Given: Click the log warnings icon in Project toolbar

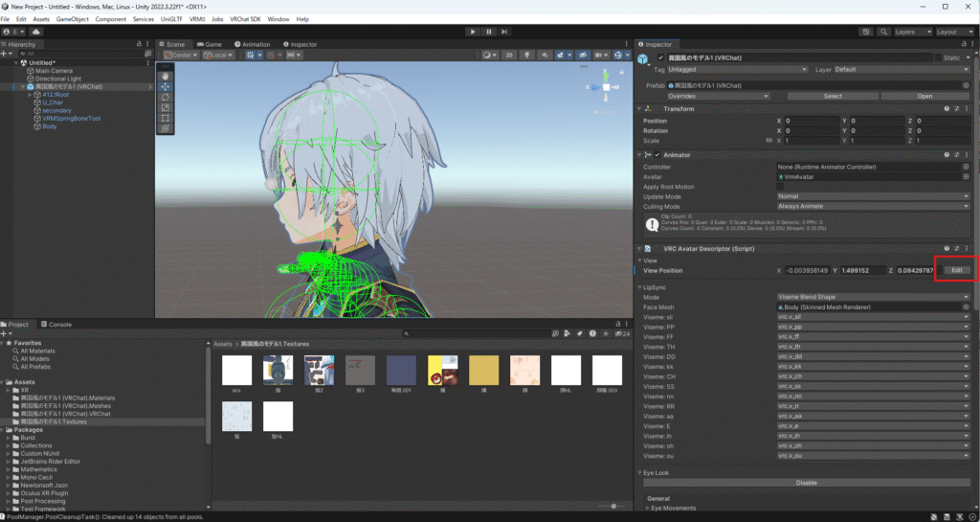Looking at the screenshot, I should click(x=592, y=334).
